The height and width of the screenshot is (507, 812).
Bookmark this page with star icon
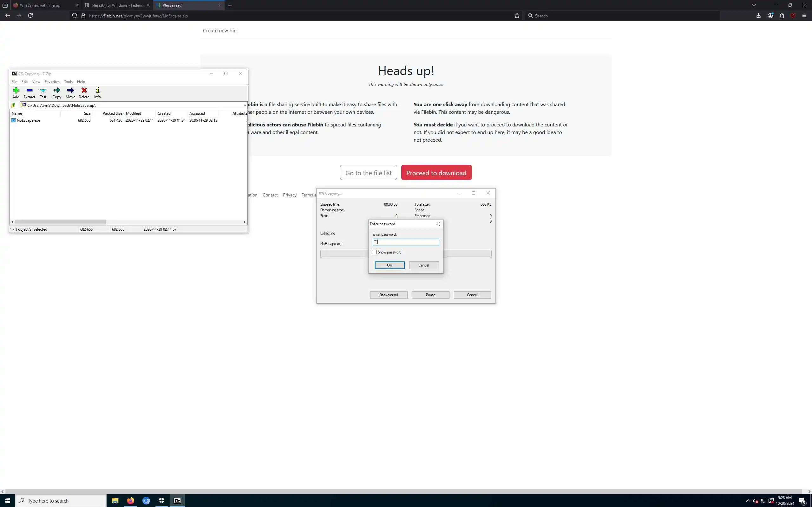point(517,16)
